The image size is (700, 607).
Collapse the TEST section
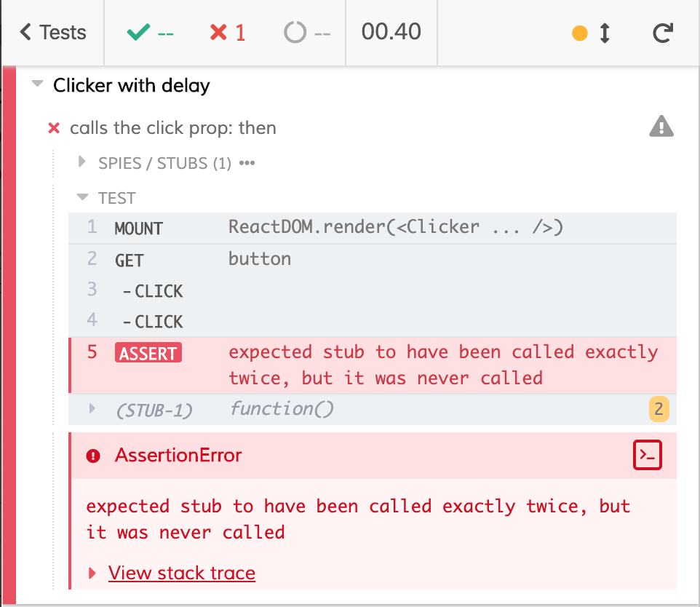tap(82, 197)
